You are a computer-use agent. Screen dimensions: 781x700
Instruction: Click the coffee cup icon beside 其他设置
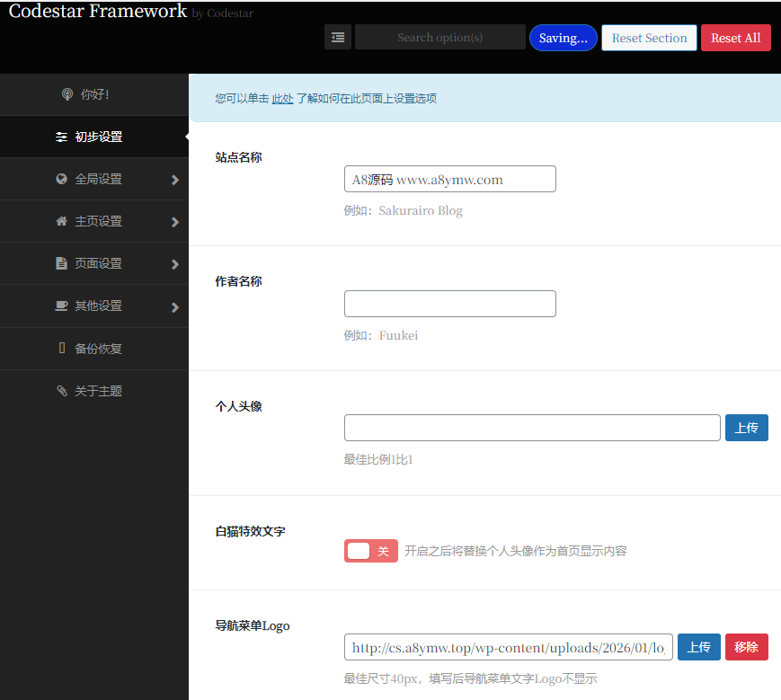pyautogui.click(x=61, y=306)
